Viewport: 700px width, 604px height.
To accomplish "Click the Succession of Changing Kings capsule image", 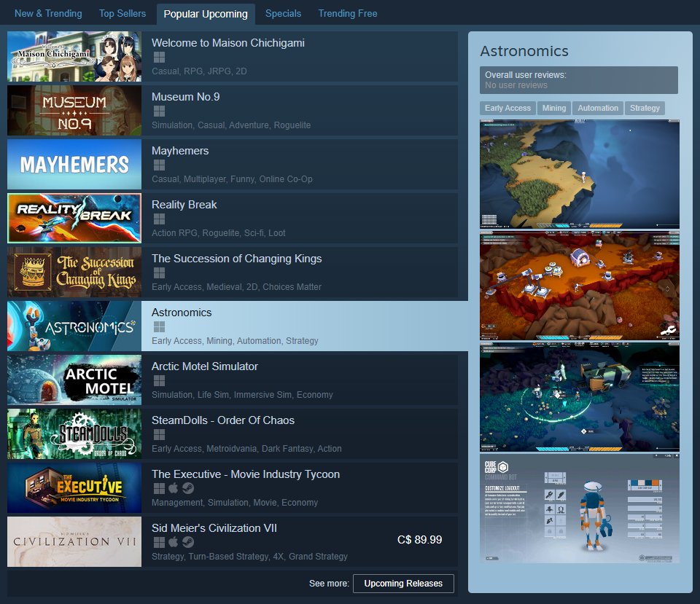I will click(x=74, y=272).
